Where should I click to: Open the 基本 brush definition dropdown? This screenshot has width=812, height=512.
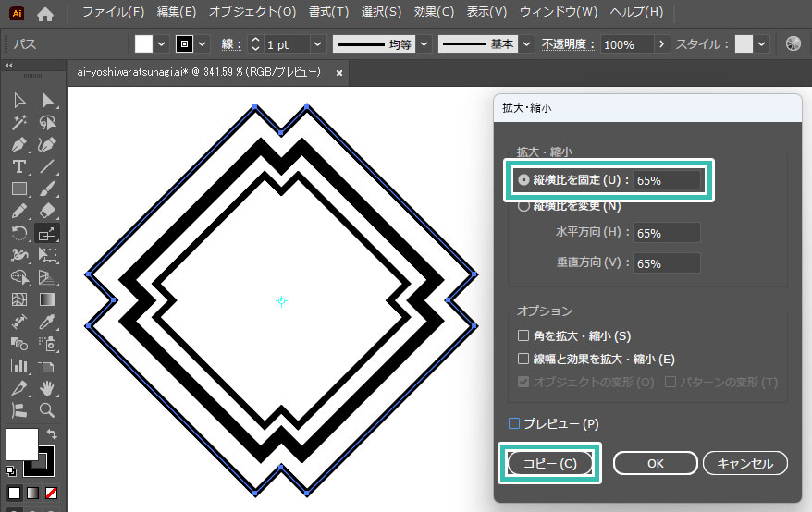pyautogui.click(x=526, y=44)
